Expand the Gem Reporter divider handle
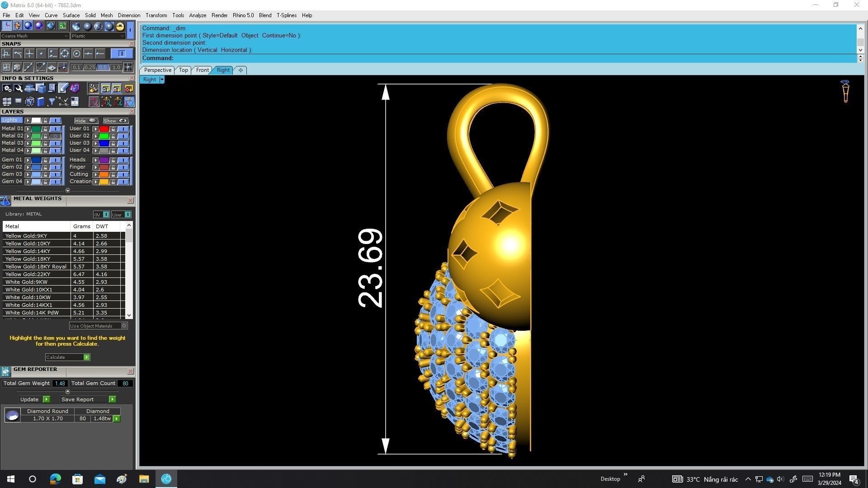868x488 pixels. pyautogui.click(x=68, y=391)
